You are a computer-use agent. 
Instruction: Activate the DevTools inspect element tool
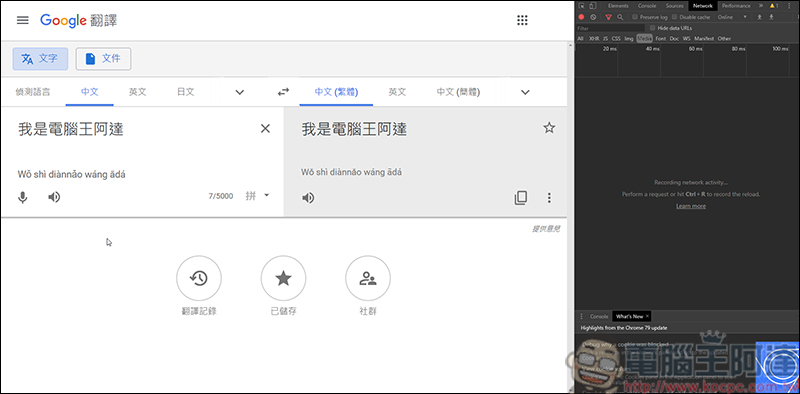click(x=581, y=6)
